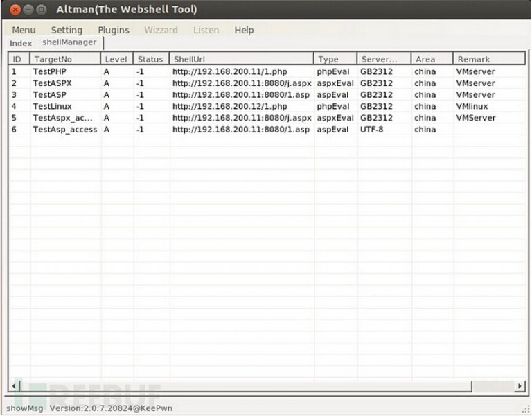Click the Server... column header
532x416 pixels.
[384, 59]
